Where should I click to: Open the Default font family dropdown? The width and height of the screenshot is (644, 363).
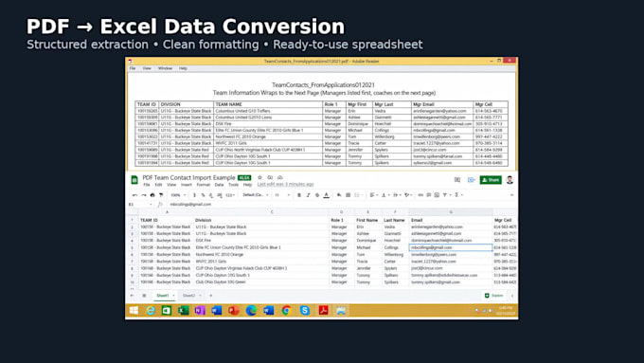tap(256, 195)
